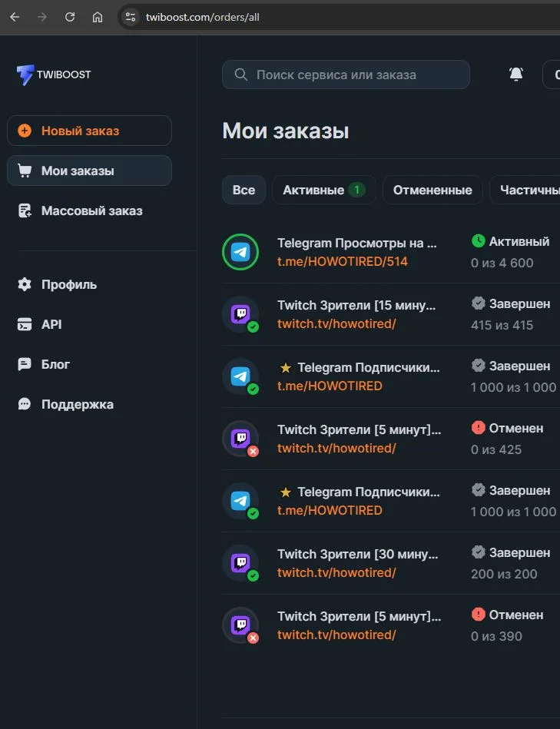Click green clock icon next to Активный
Image resolution: width=560 pixels, height=729 pixels.
pos(479,241)
